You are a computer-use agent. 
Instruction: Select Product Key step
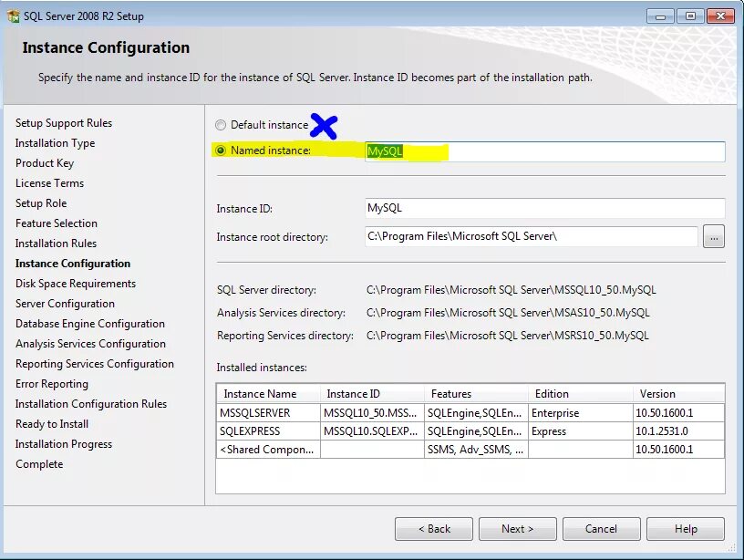45,162
